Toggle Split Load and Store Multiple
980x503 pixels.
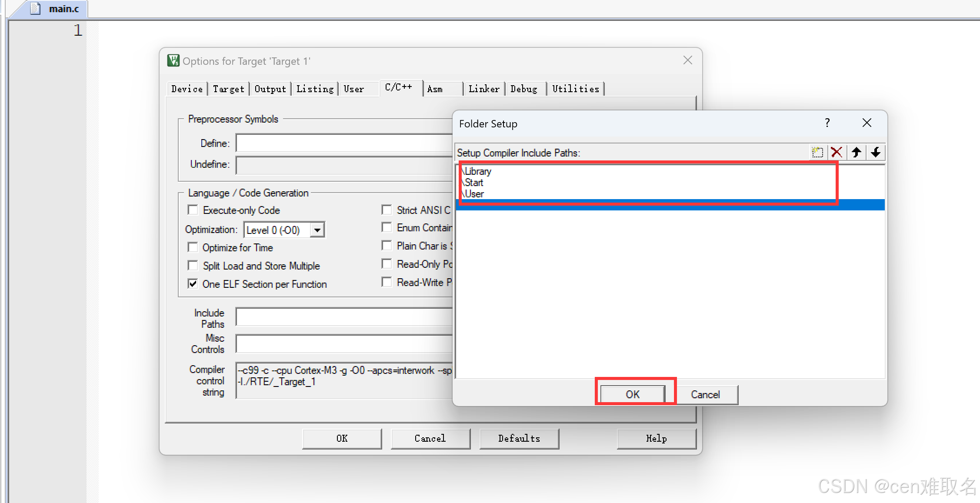click(x=193, y=266)
